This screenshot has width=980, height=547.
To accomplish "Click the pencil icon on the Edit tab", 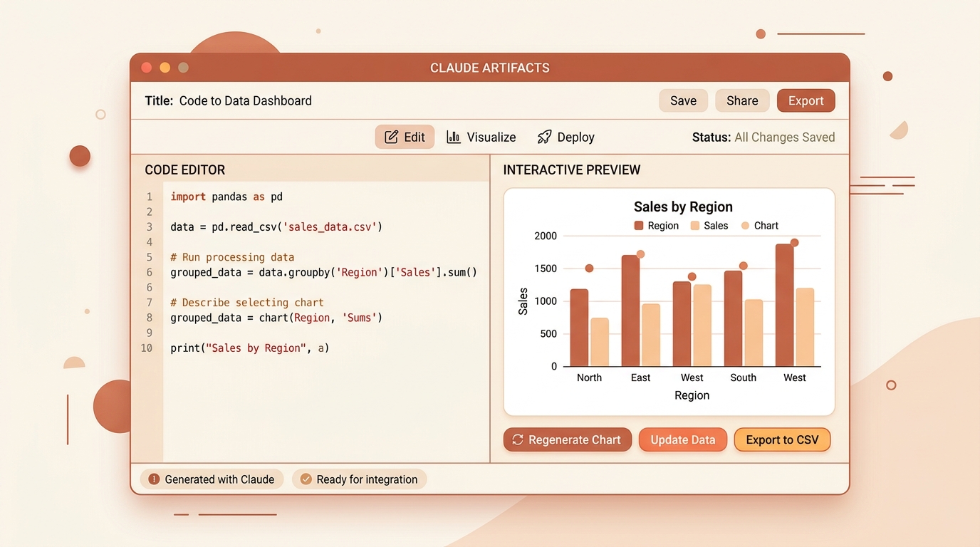I will 391,137.
